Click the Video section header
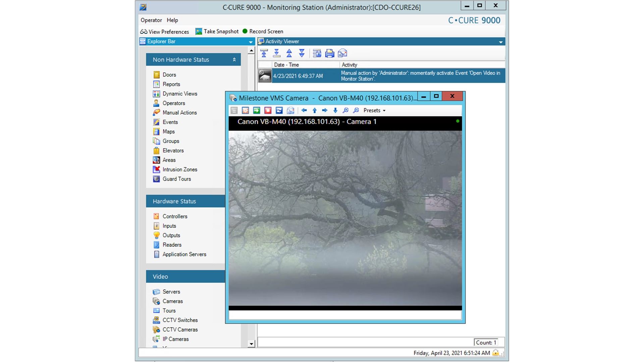 185,277
